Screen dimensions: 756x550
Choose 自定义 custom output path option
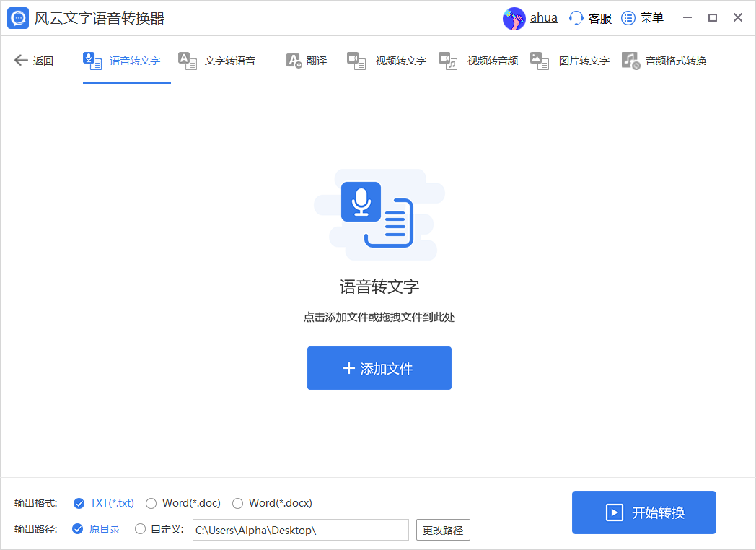141,529
